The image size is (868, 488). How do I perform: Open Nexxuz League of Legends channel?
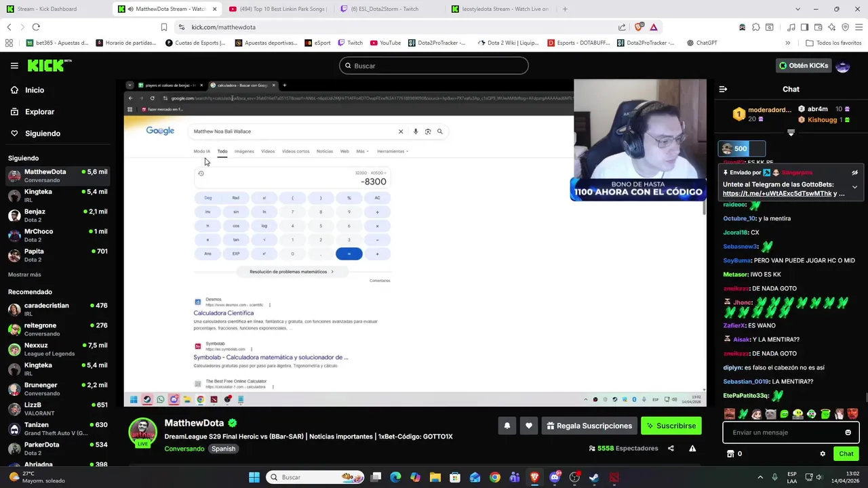click(x=58, y=349)
